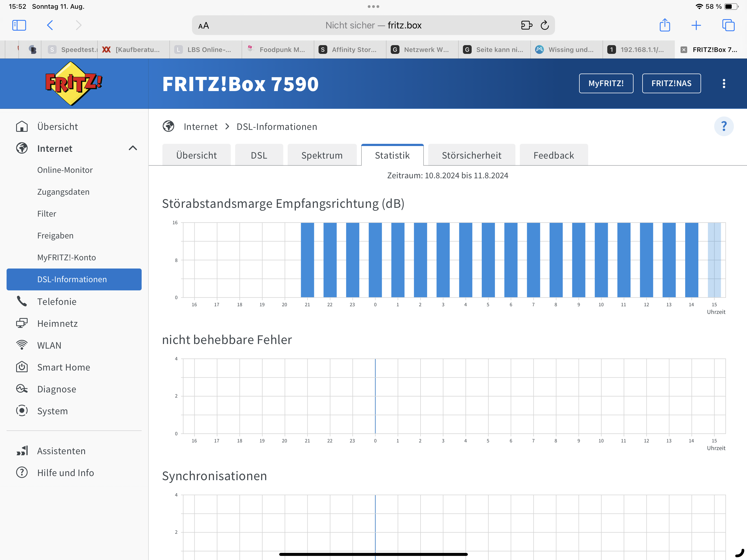Viewport: 747px width, 560px height.
Task: Open the AA reader view menu
Action: coord(204,26)
